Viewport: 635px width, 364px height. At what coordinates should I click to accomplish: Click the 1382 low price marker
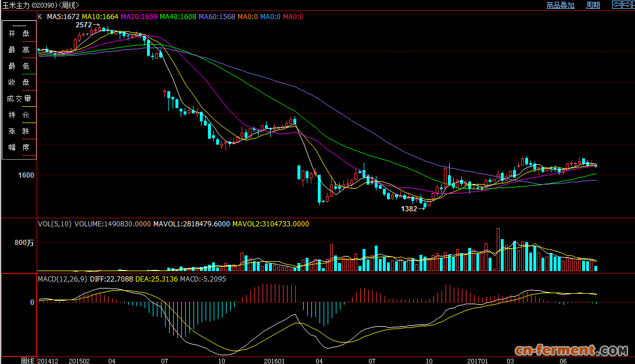pyautogui.click(x=409, y=209)
